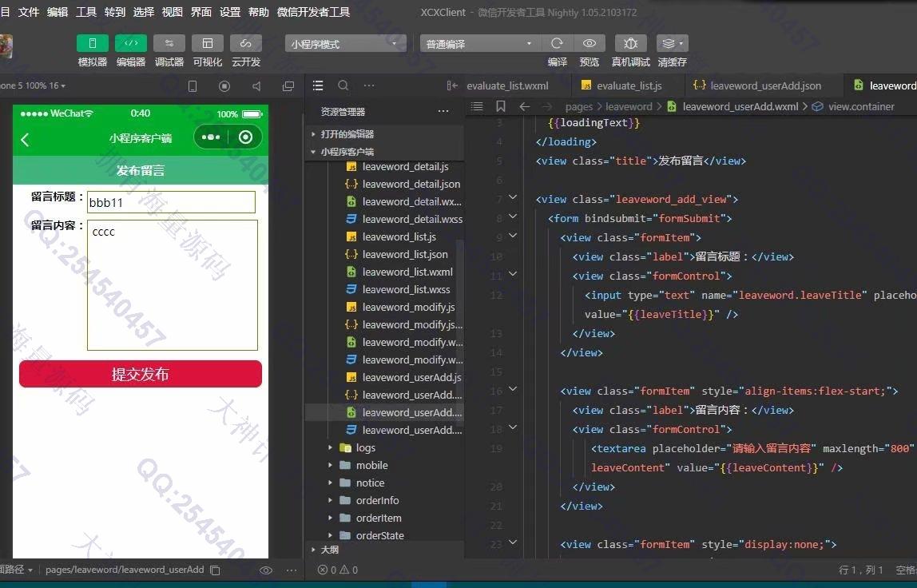917x588 pixels.
Task: Click the collapse sidebar icon before tabs
Action: tap(452, 86)
